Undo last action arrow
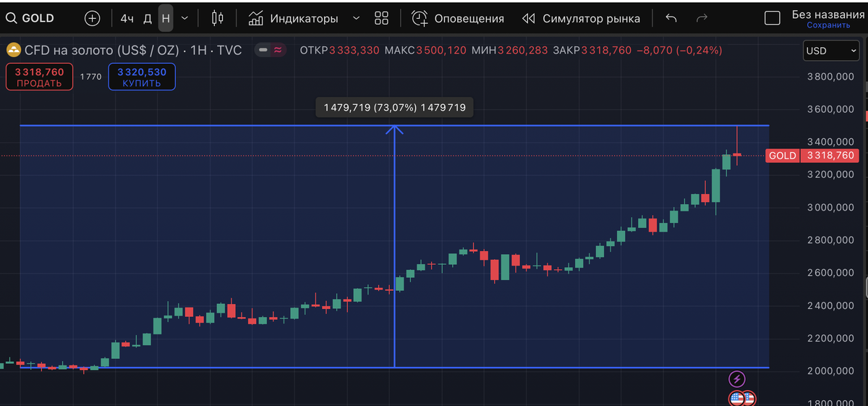 tap(671, 18)
